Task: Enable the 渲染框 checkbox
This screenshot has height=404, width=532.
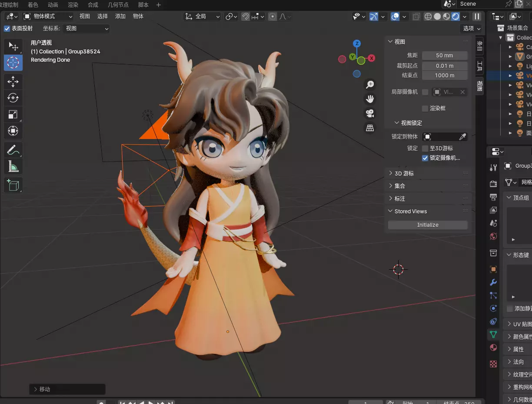Action: click(x=425, y=108)
